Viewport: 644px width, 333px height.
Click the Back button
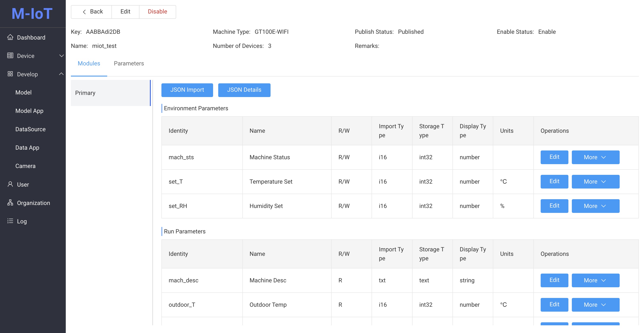(x=92, y=12)
